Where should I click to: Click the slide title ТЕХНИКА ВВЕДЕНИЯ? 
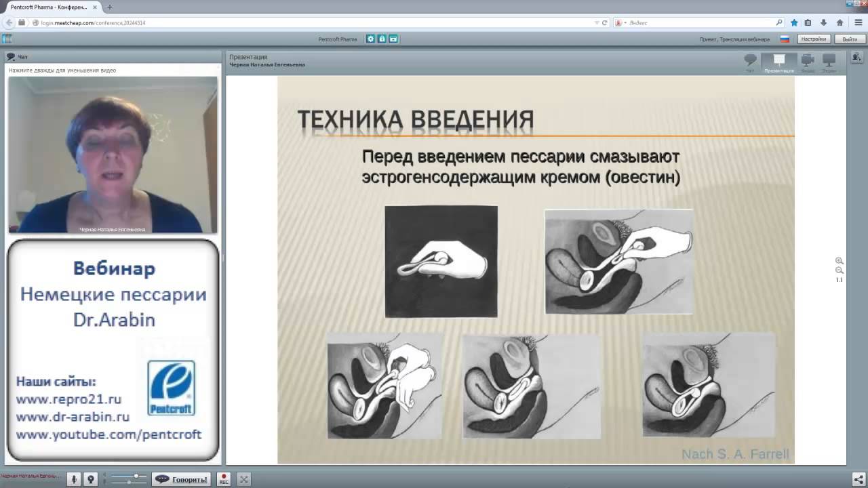coord(416,119)
